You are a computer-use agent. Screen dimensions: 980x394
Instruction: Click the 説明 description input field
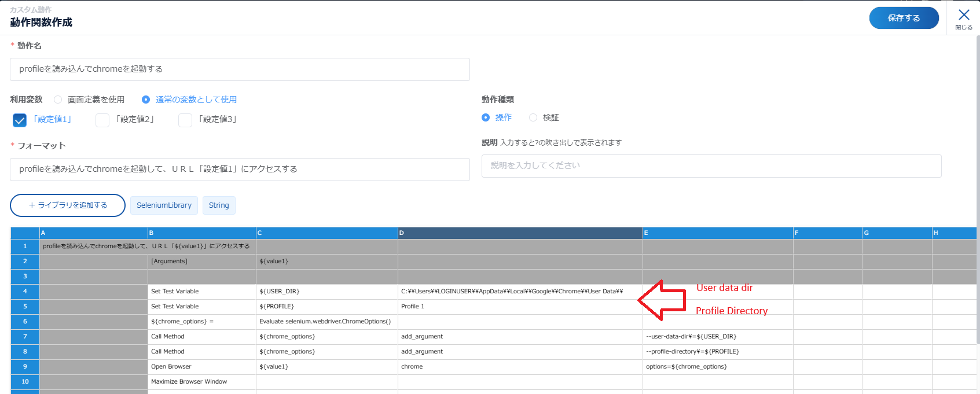(711, 165)
